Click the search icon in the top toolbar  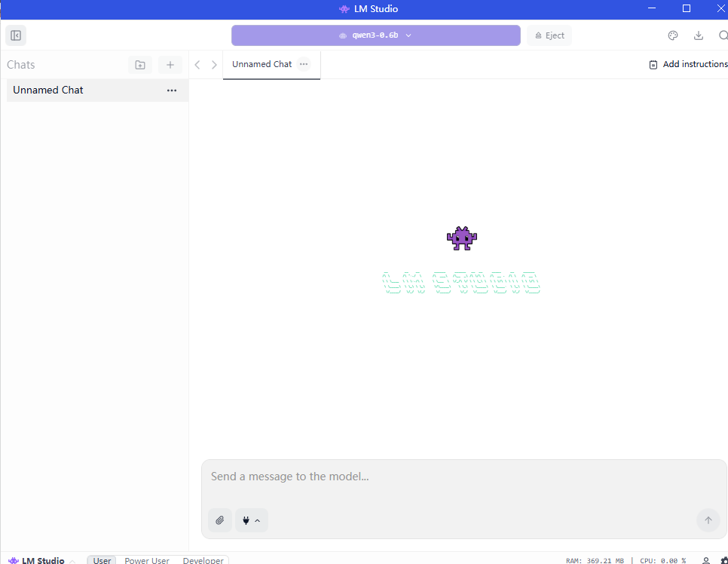click(723, 35)
